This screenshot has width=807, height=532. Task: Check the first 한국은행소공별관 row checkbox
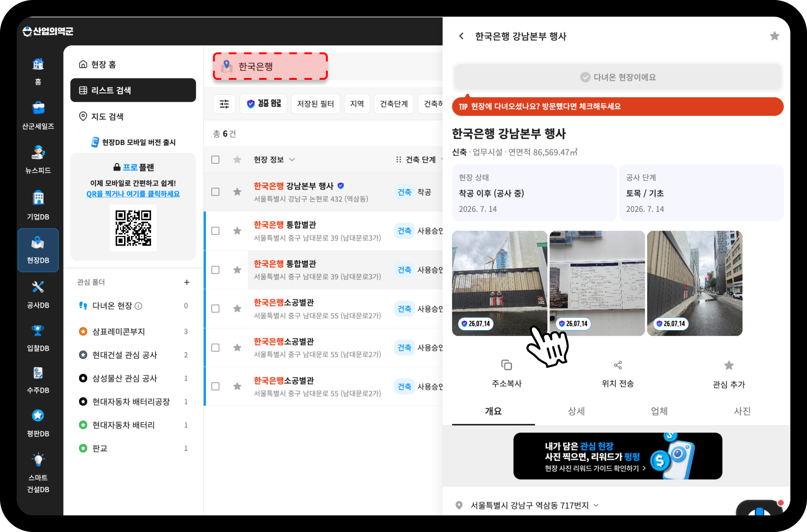[215, 308]
